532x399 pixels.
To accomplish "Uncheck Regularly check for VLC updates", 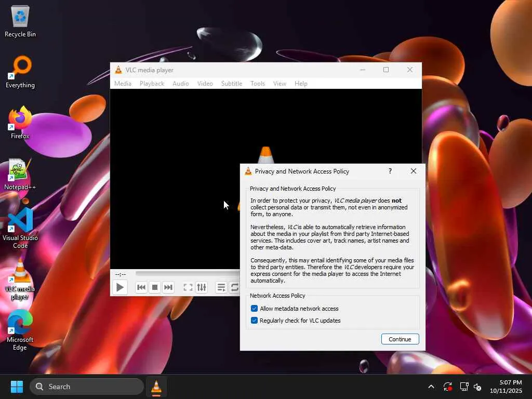I will coord(254,320).
